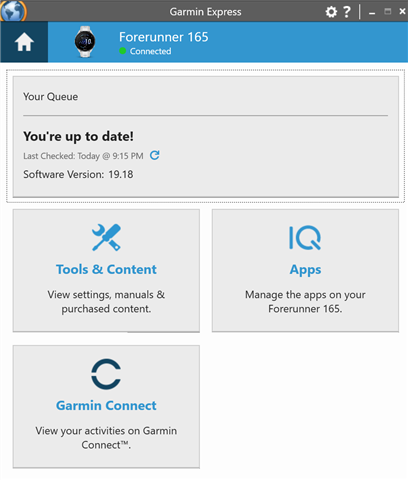Click the Forerunner 165 device name
408x480 pixels.
click(164, 37)
